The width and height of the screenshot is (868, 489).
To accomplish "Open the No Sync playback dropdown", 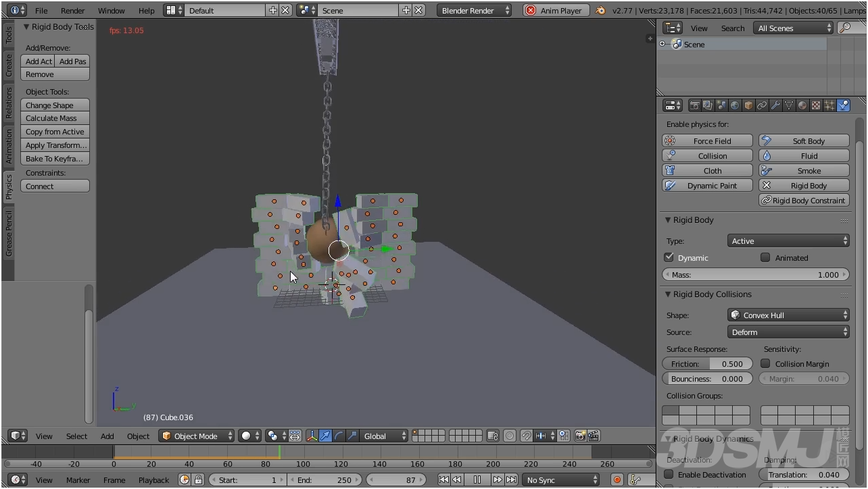I will point(561,480).
